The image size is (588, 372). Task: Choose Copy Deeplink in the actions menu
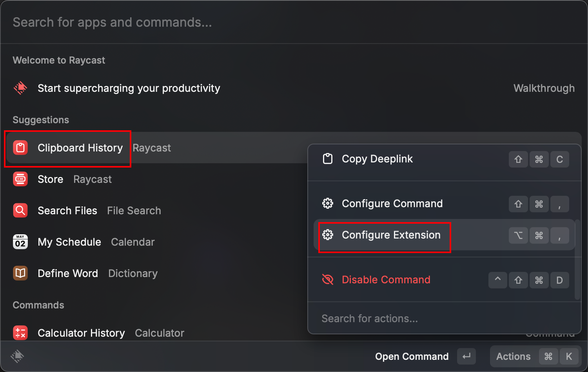(445, 159)
